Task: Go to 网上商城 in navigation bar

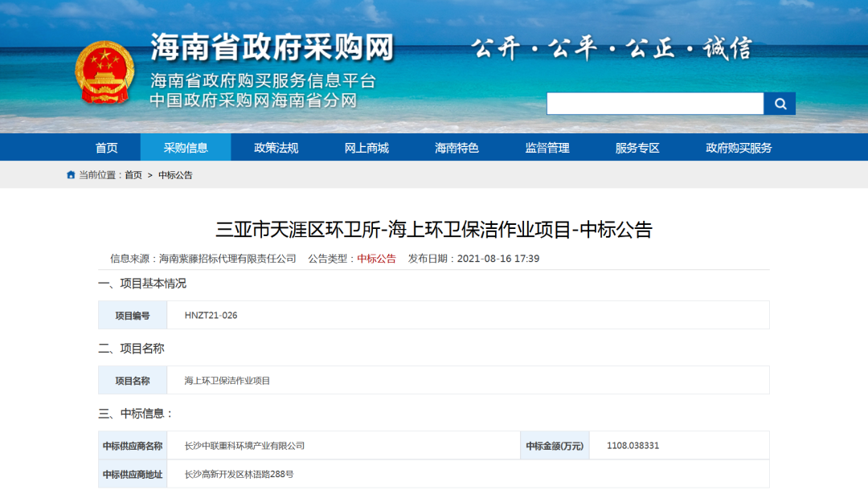Action: coord(366,148)
